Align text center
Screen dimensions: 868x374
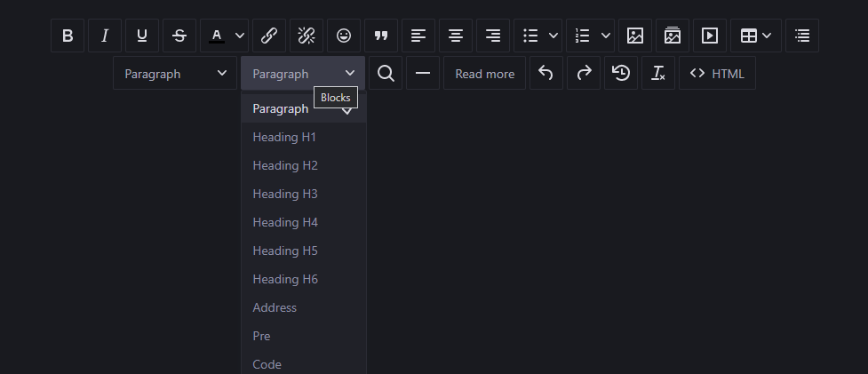(456, 36)
